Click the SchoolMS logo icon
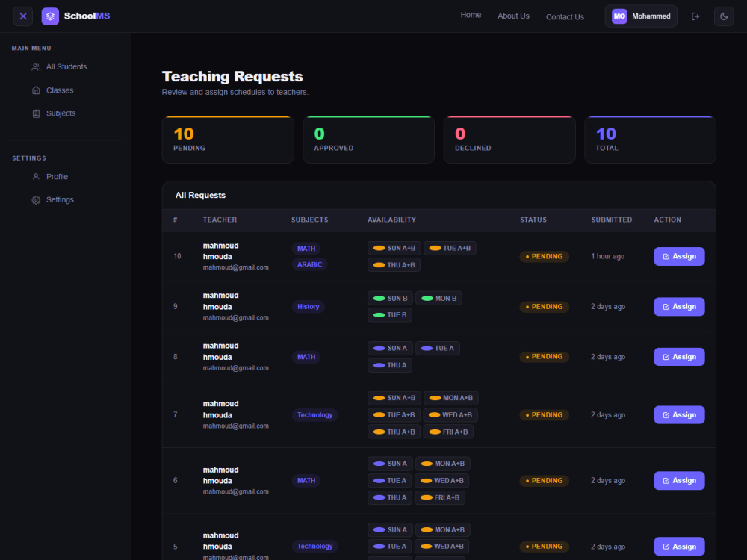747x560 pixels. pyautogui.click(x=50, y=16)
